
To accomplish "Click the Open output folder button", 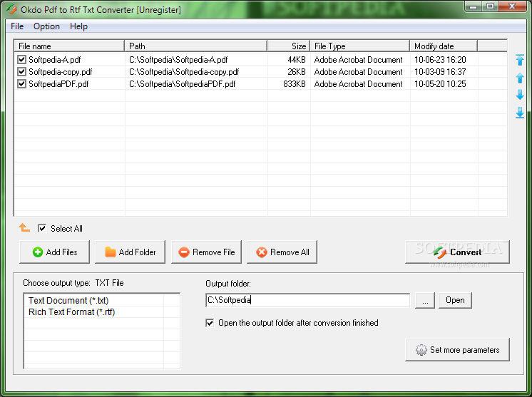I will pyautogui.click(x=455, y=300).
